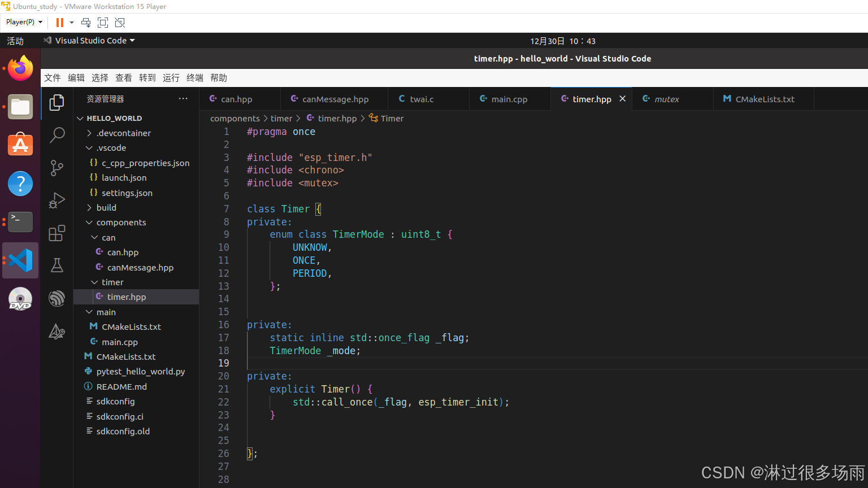Image resolution: width=868 pixels, height=488 pixels.
Task: Open launch.json in explorer
Action: 136,178
